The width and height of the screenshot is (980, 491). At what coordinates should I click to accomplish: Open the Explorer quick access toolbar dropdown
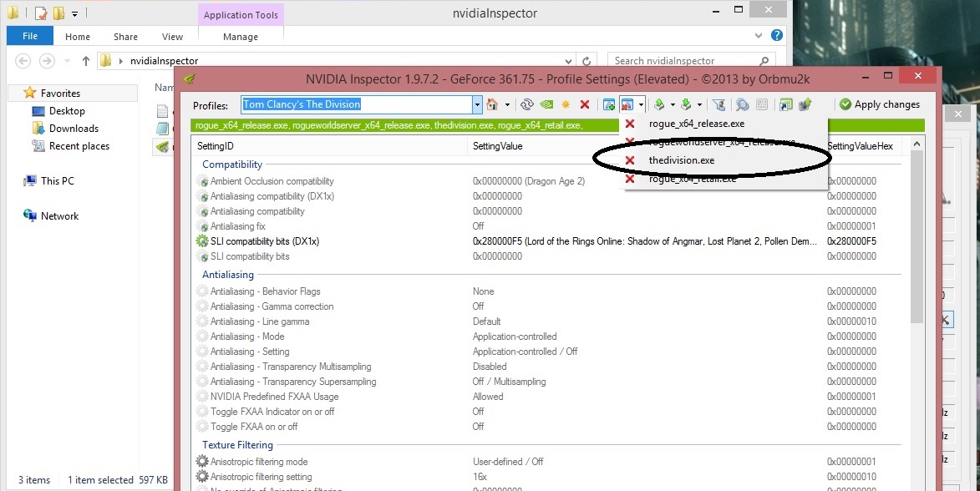click(74, 14)
